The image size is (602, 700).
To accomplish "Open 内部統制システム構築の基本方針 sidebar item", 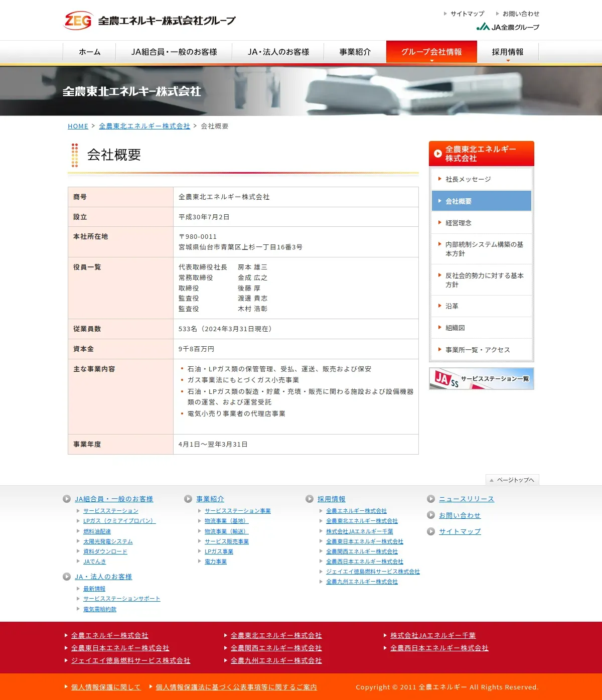I will 482,249.
